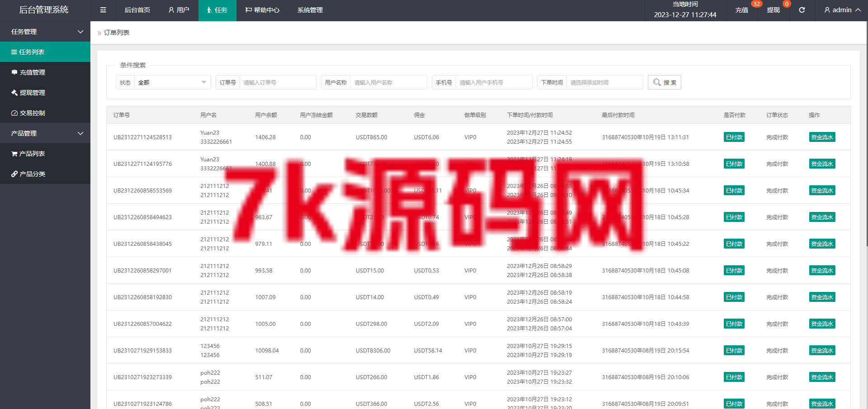Screen dimensions: 868x409
Task: Focus the 手机号 input field
Action: 494,82
